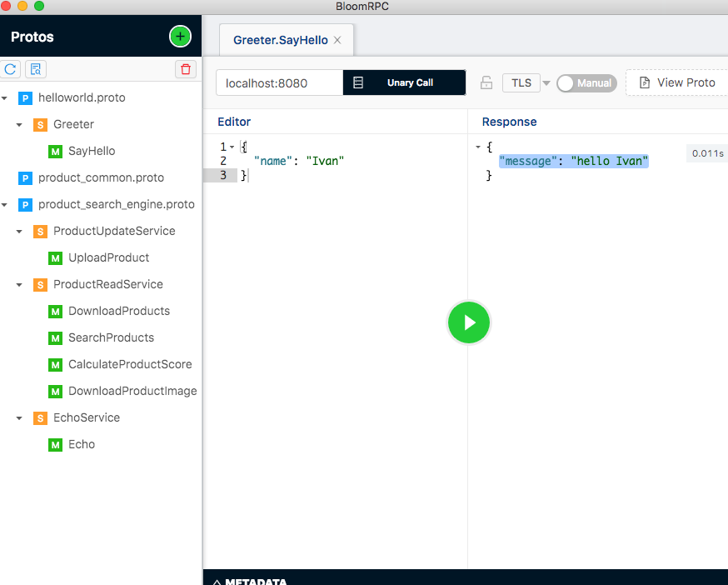Open the import paths search icon
The width and height of the screenshot is (728, 585).
click(x=36, y=69)
